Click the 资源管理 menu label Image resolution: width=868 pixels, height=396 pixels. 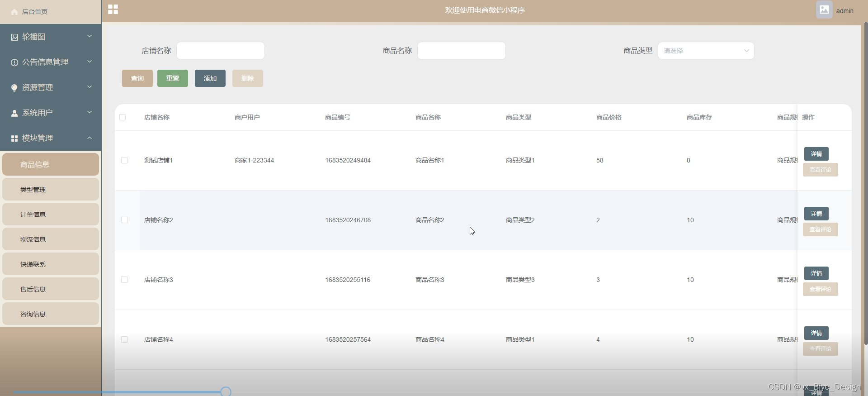(x=38, y=87)
